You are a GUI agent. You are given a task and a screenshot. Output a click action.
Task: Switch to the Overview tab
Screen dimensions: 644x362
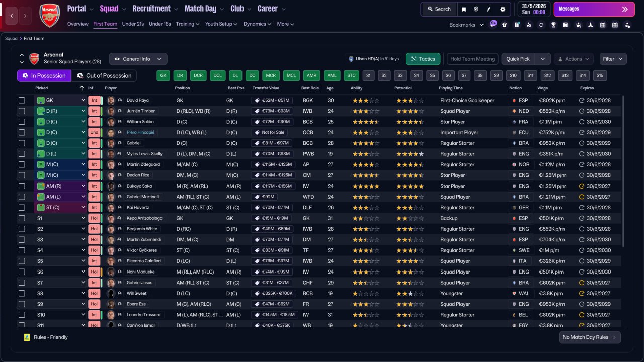[x=77, y=24]
